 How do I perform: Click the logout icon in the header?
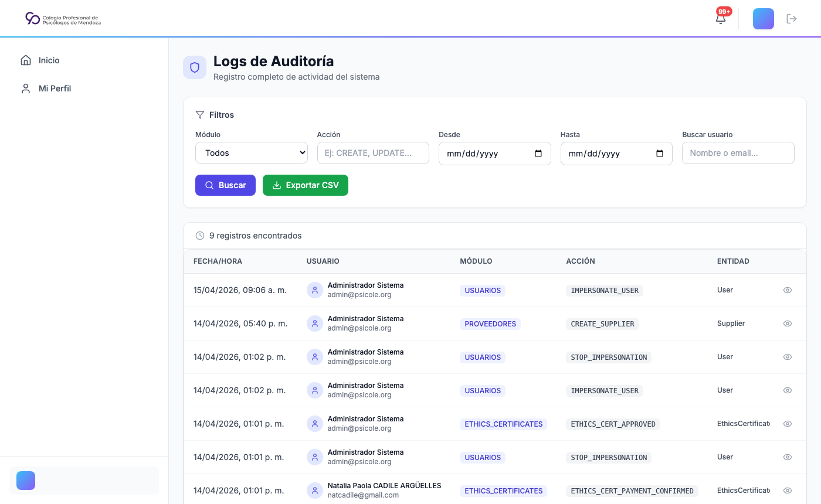point(792,19)
